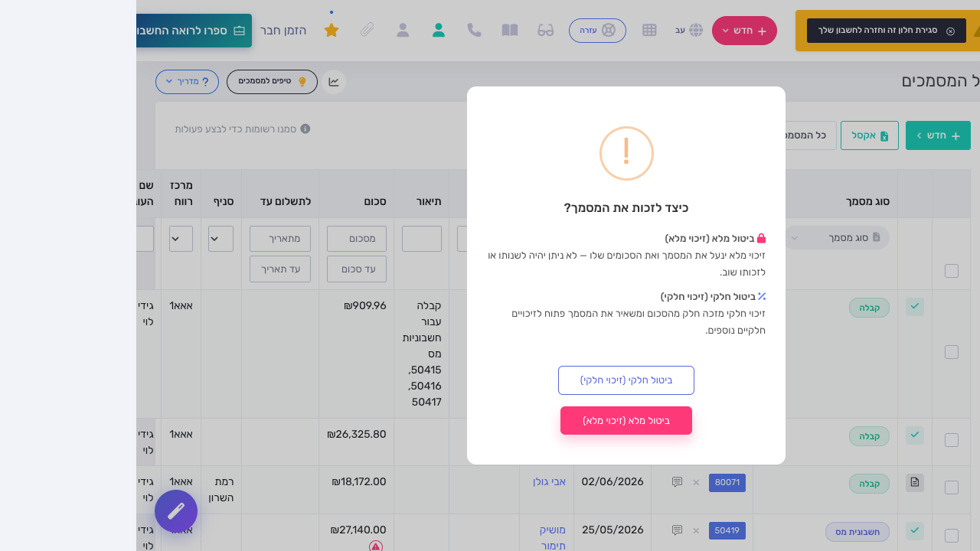The height and width of the screenshot is (551, 980).
Task: Click the מסכום amount input field
Action: click(x=357, y=239)
